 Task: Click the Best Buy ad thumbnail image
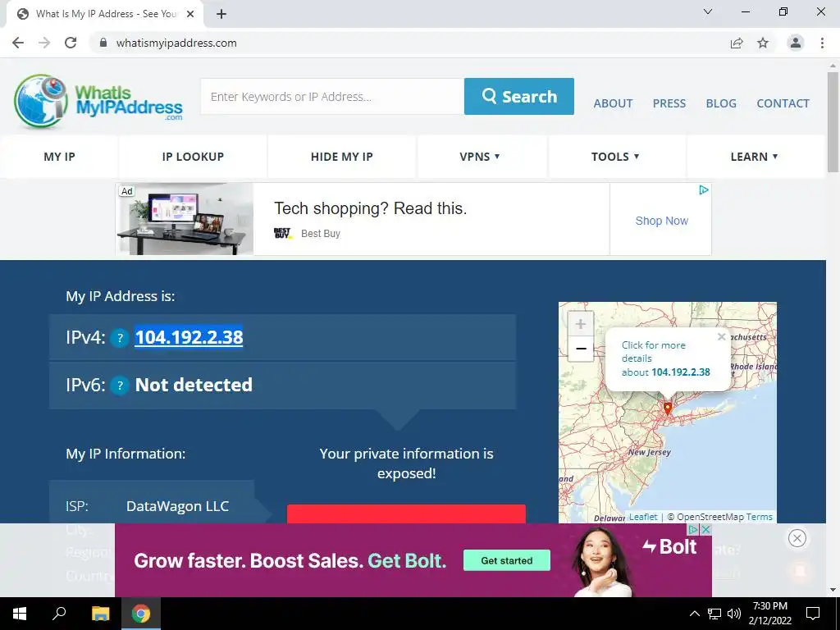click(x=185, y=219)
